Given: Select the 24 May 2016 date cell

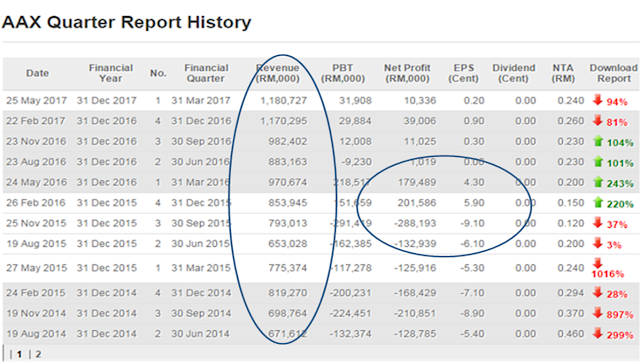Looking at the screenshot, I should click(36, 182).
